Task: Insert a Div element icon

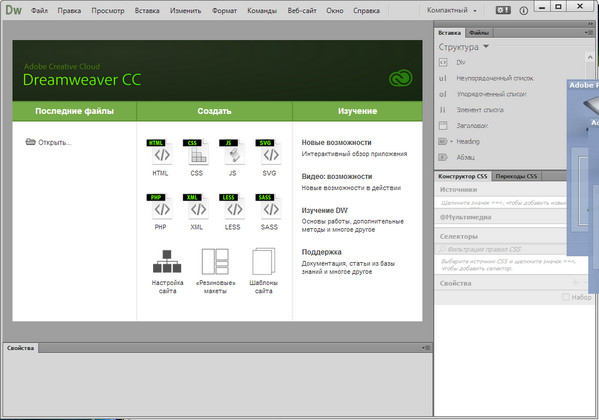Action: tap(443, 62)
